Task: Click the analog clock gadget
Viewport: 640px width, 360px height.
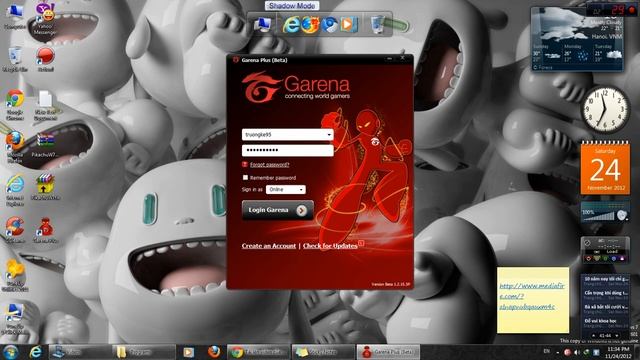Action: coord(605,109)
